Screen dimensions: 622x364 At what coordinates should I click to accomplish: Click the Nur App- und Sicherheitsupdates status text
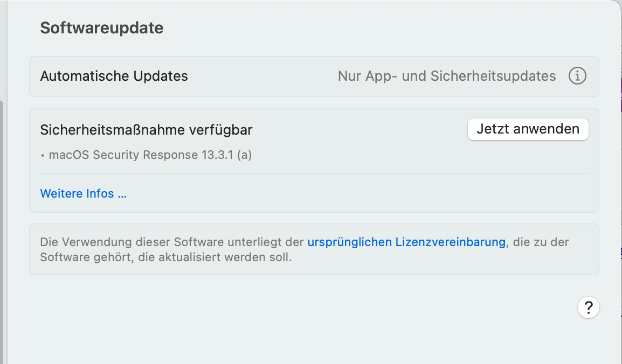(446, 76)
